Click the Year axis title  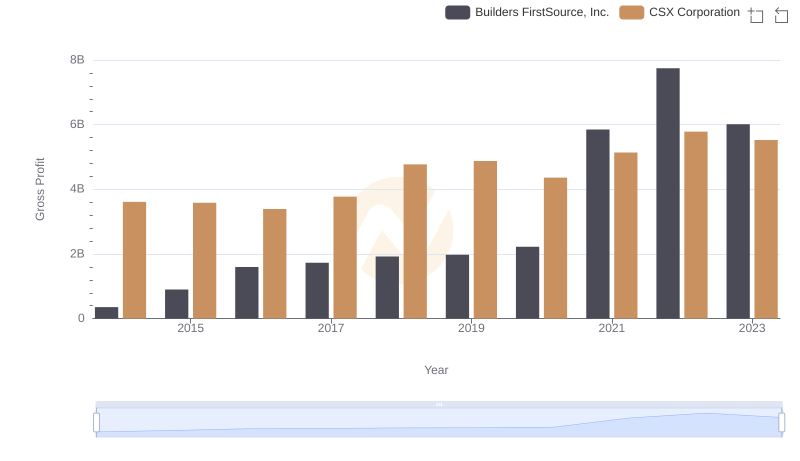[x=436, y=370]
